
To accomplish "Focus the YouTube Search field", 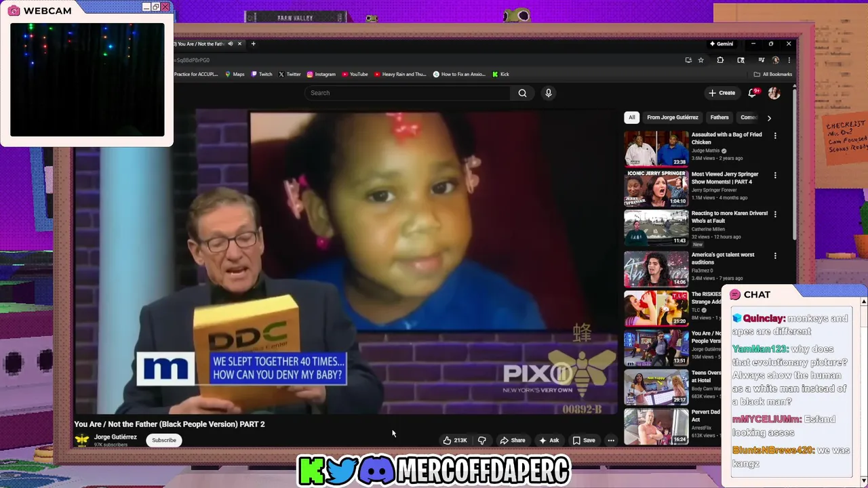I will coord(407,93).
